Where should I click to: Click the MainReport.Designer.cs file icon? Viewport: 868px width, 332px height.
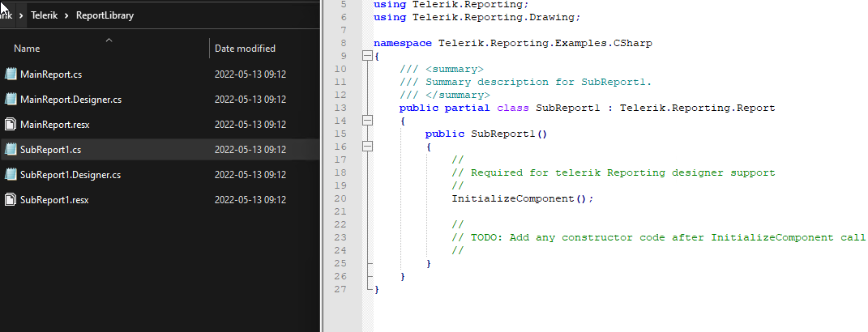11,100
